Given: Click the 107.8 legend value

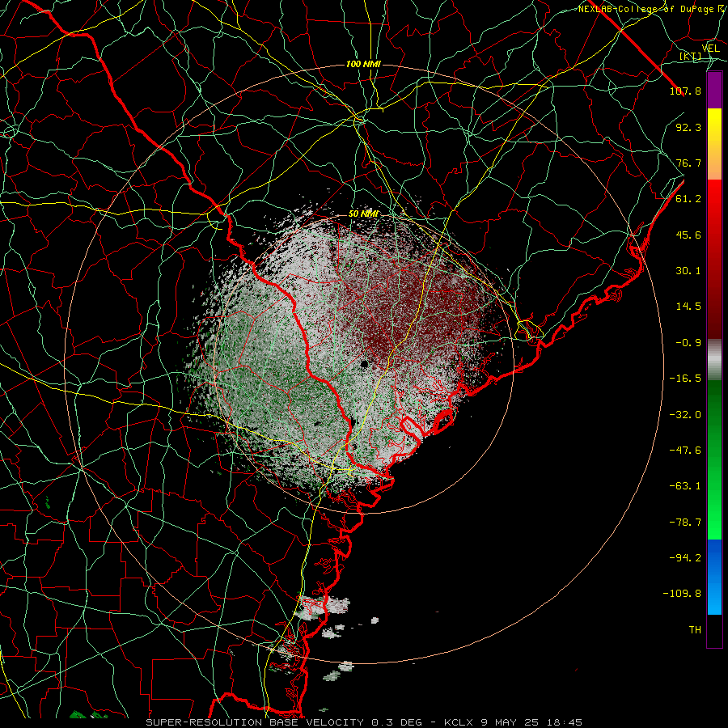Looking at the screenshot, I should click(x=685, y=91).
